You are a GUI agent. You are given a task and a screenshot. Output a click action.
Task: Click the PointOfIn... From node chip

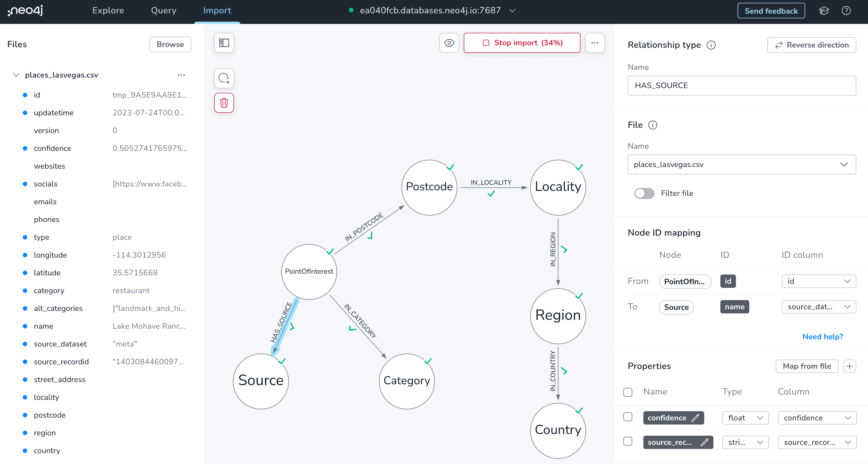click(x=685, y=281)
